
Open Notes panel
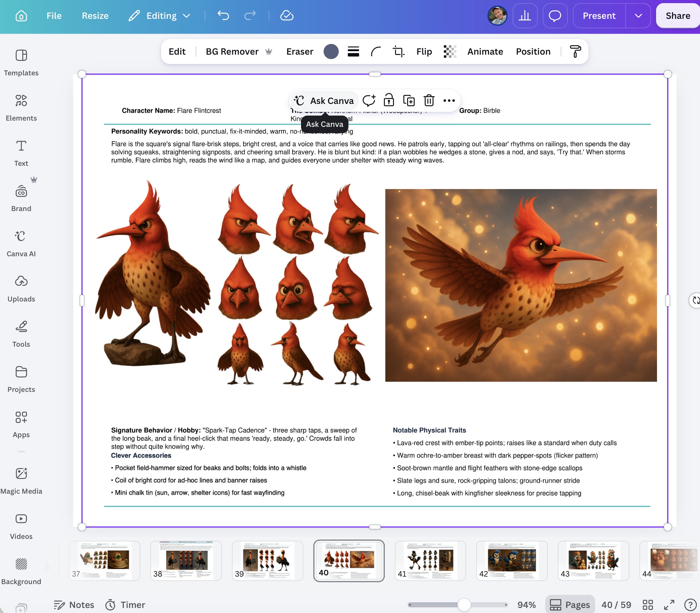click(x=74, y=605)
